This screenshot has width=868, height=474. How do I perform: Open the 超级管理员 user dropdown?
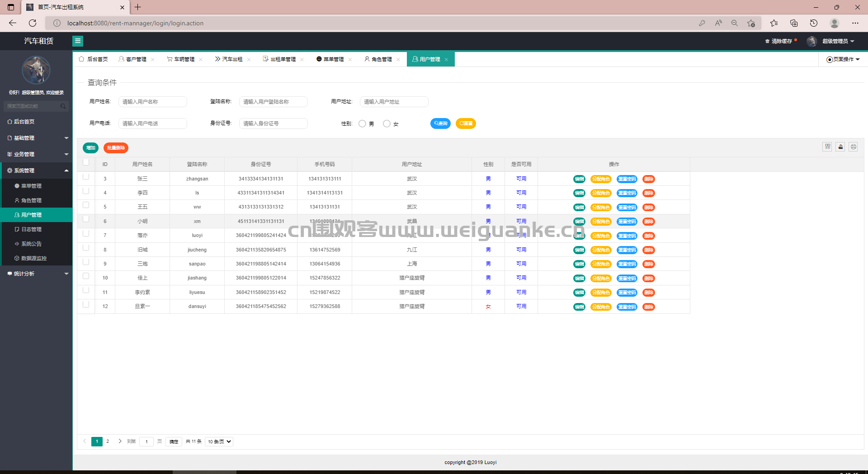(838, 41)
